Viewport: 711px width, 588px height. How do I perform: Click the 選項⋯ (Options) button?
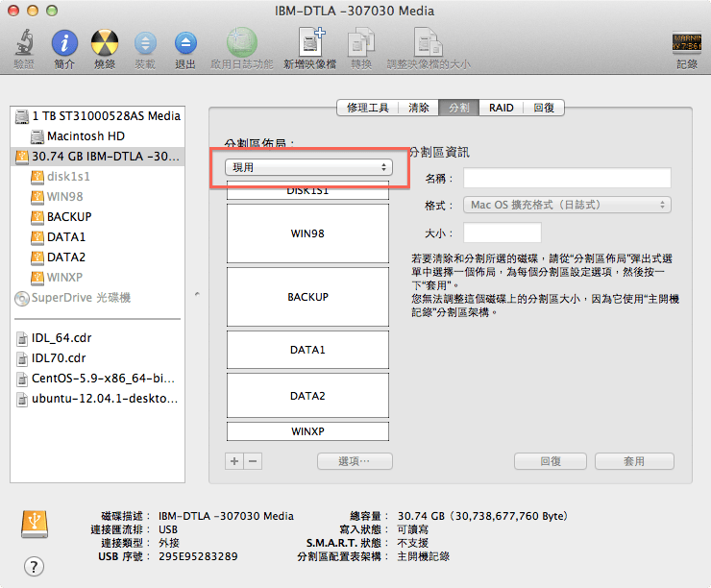click(x=355, y=461)
